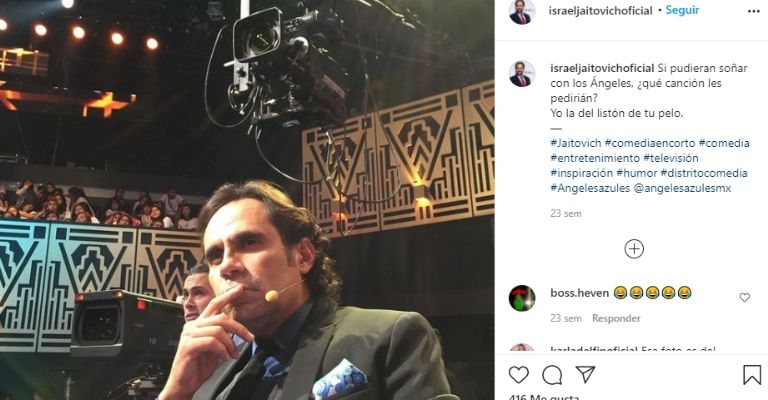768x400 pixels.
Task: Open the israeljaitovichoficial username in the header
Action: click(601, 11)
